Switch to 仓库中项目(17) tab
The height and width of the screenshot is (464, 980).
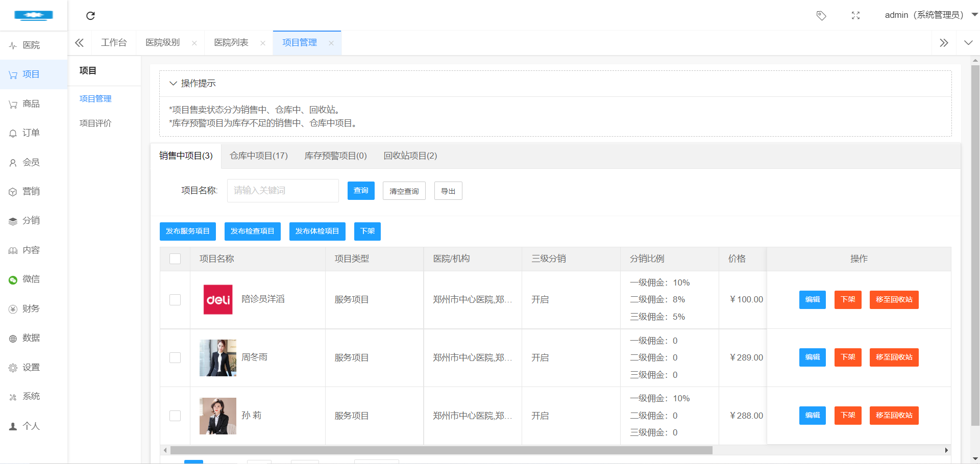[259, 156]
